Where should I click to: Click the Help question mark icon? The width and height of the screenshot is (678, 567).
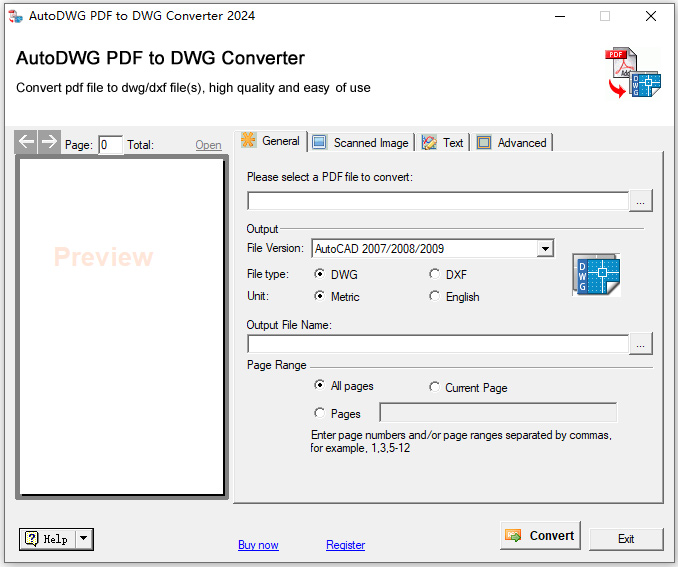(32, 539)
